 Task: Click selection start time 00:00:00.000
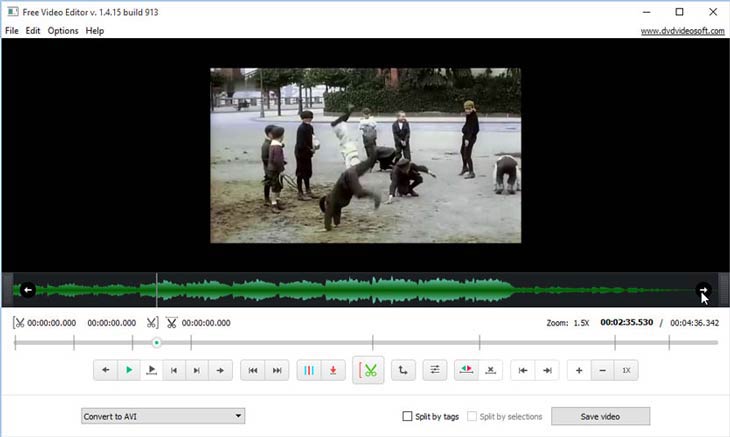click(52, 323)
